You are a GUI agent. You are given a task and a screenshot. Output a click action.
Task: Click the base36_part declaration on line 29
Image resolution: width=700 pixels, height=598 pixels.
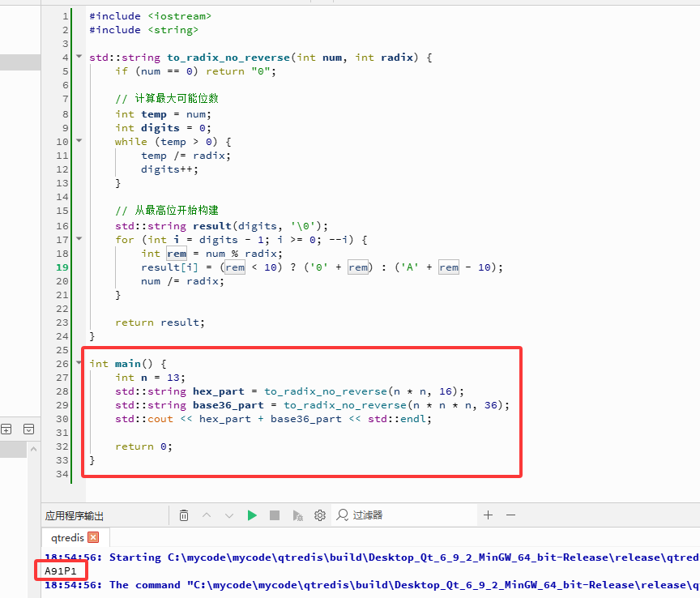click(x=312, y=405)
